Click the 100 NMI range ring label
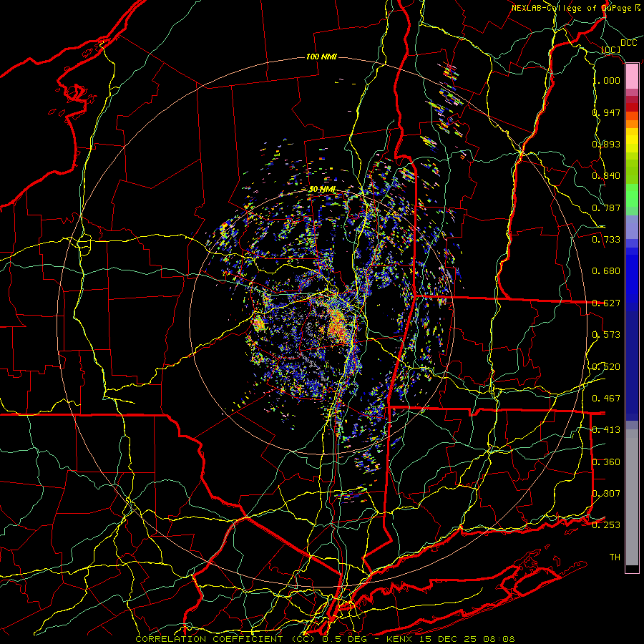 click(x=321, y=57)
